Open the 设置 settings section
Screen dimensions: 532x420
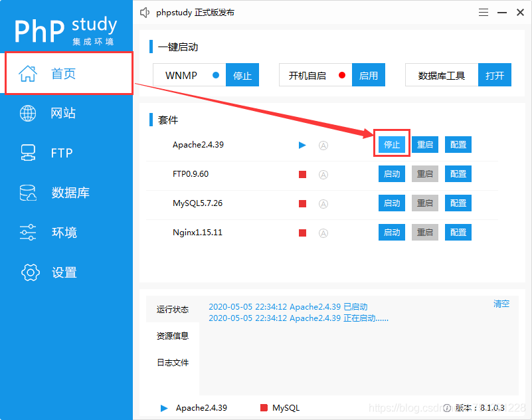coord(64,272)
